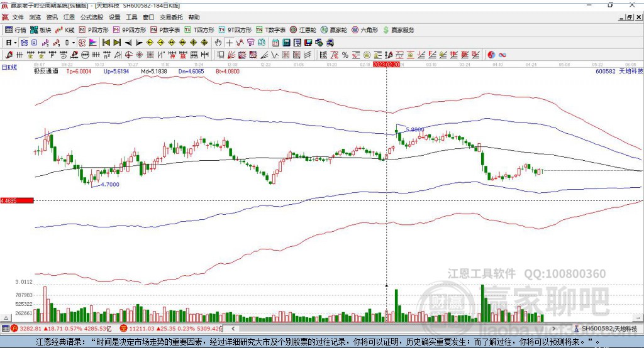644x348 pixels.
Task: Toggle the colored flag indicator icon
Action: click(x=93, y=43)
